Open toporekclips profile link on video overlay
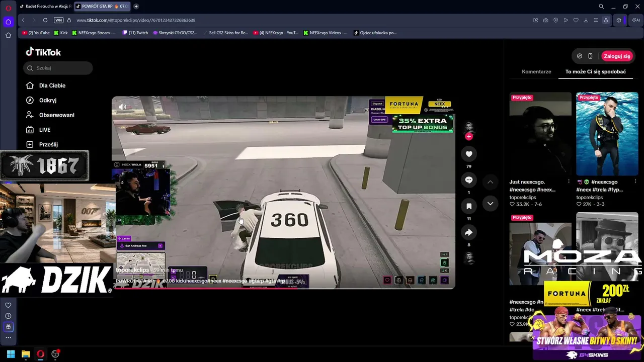The width and height of the screenshot is (644, 362). click(132, 270)
